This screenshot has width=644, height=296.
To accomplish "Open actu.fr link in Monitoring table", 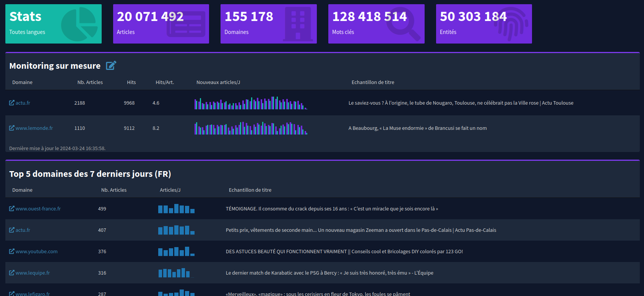I will (23, 103).
